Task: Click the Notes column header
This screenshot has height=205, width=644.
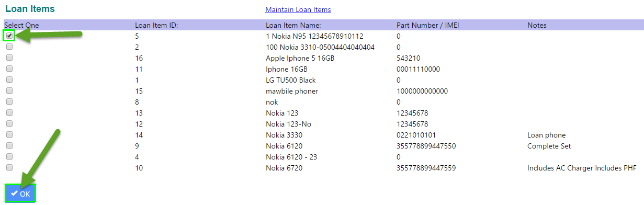Action: pyautogui.click(x=537, y=25)
